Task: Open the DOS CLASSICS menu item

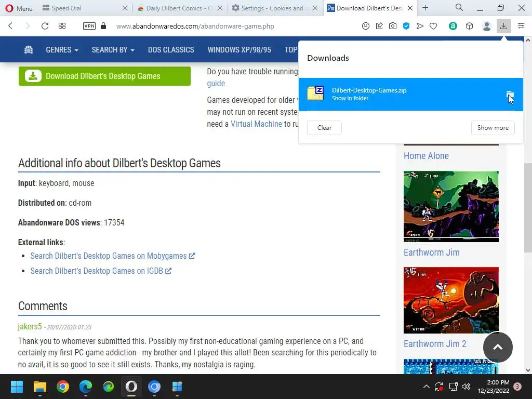Action: (x=171, y=50)
